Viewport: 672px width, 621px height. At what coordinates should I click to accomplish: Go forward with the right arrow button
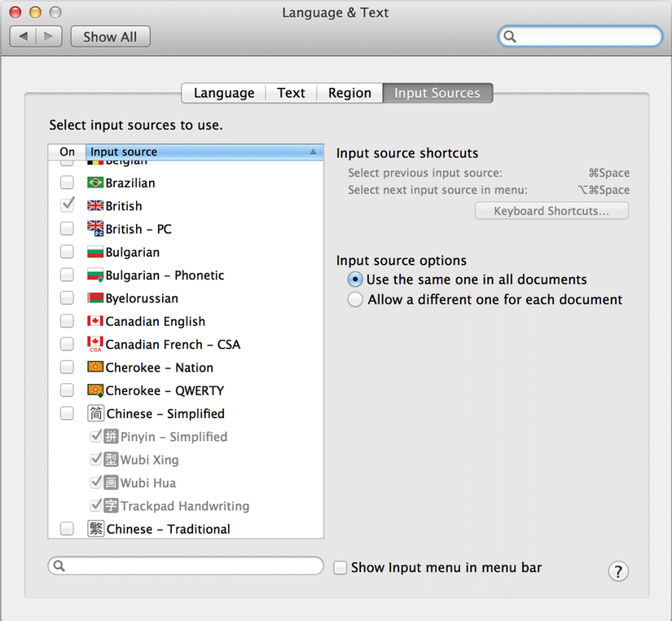(49, 37)
